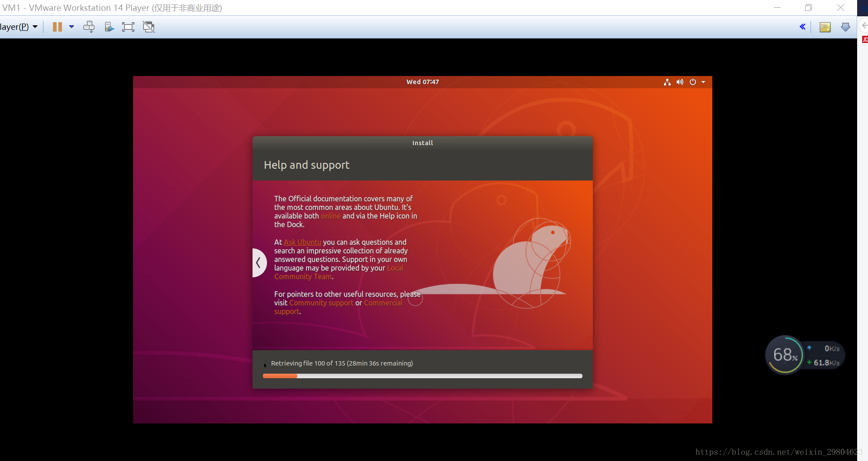Send Ctrl+Alt+Del to the VM

(x=89, y=27)
